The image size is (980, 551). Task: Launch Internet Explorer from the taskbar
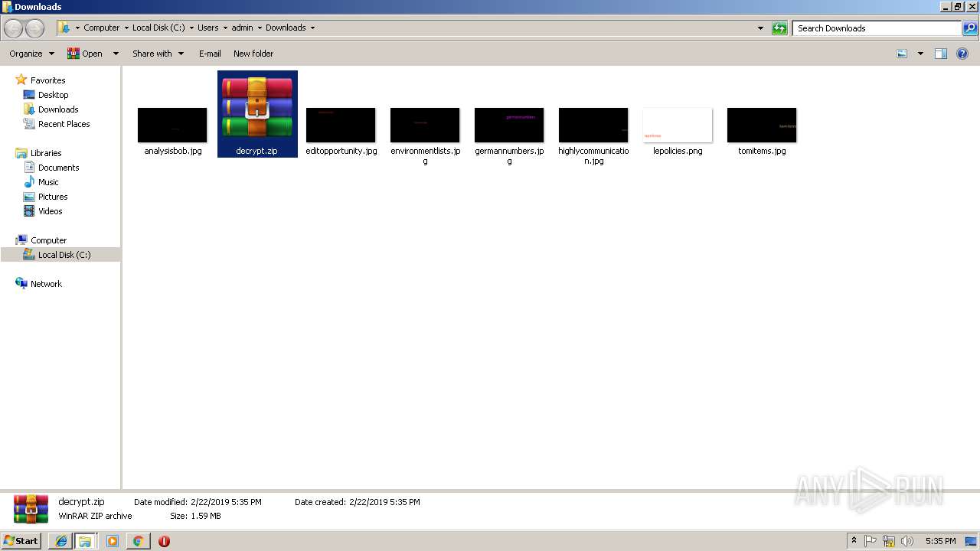(61, 541)
